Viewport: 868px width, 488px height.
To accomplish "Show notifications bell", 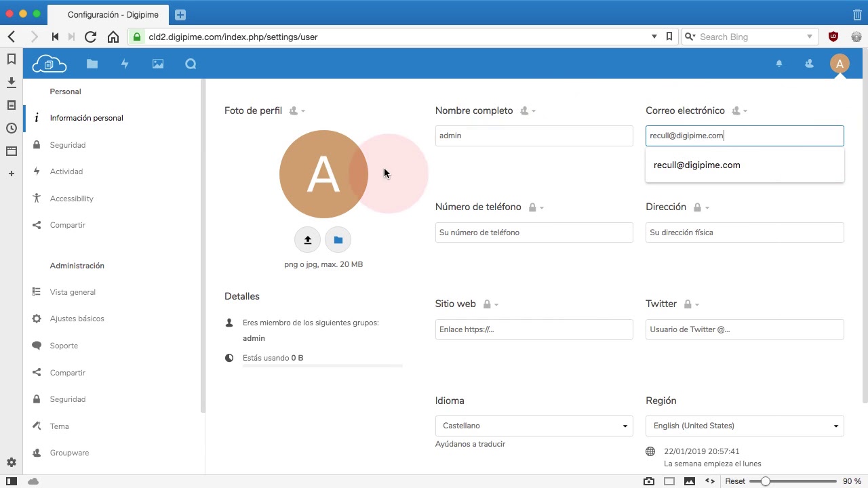I will coord(779,64).
